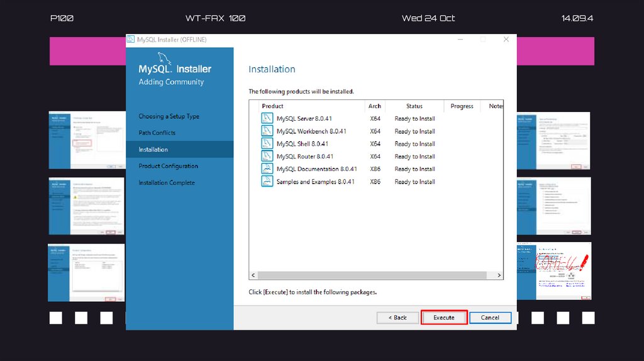Open the top-left setup type thumbnail
644x361 pixels.
pos(87,140)
